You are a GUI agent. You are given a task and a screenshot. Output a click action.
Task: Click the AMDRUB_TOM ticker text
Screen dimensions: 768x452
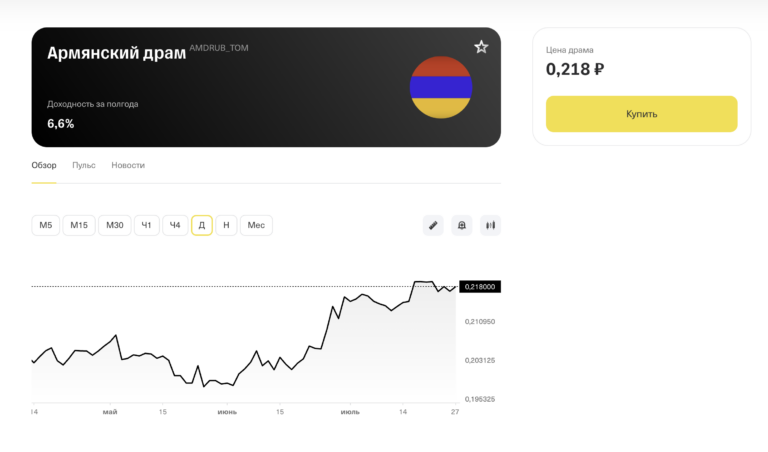[x=219, y=48]
